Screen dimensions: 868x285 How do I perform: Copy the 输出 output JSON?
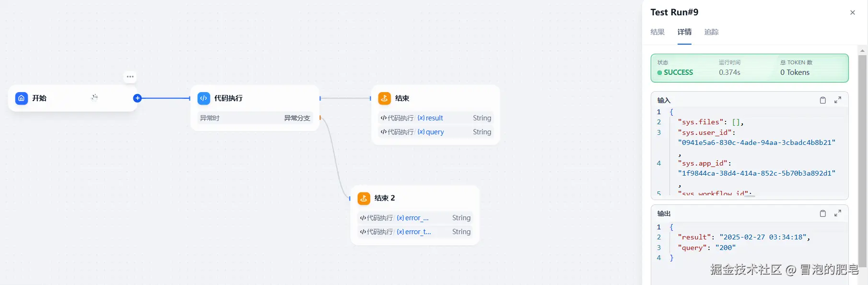pyautogui.click(x=823, y=214)
